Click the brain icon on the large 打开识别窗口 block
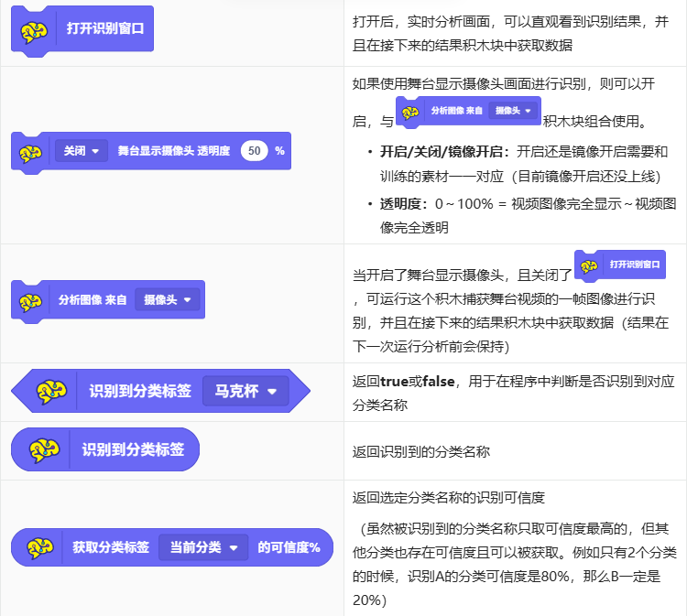 [x=35, y=30]
